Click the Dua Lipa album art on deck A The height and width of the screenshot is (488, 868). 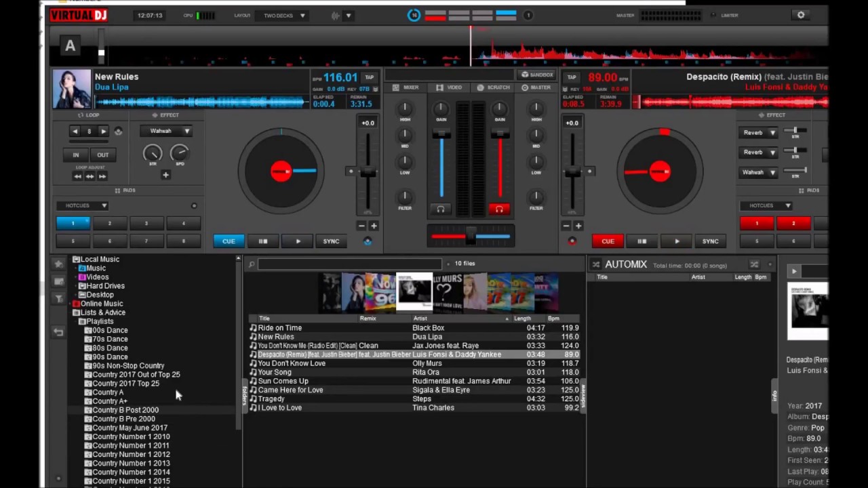tap(72, 89)
